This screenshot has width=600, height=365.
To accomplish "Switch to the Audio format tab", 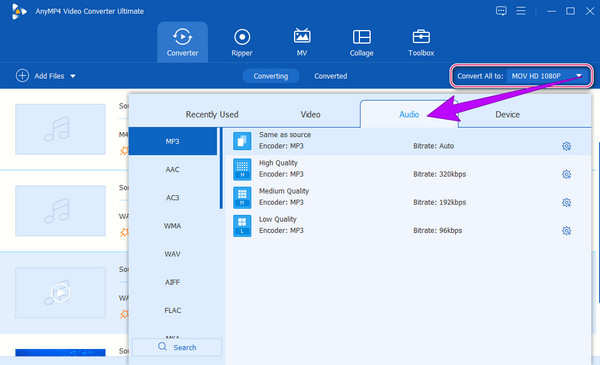I will (x=409, y=114).
